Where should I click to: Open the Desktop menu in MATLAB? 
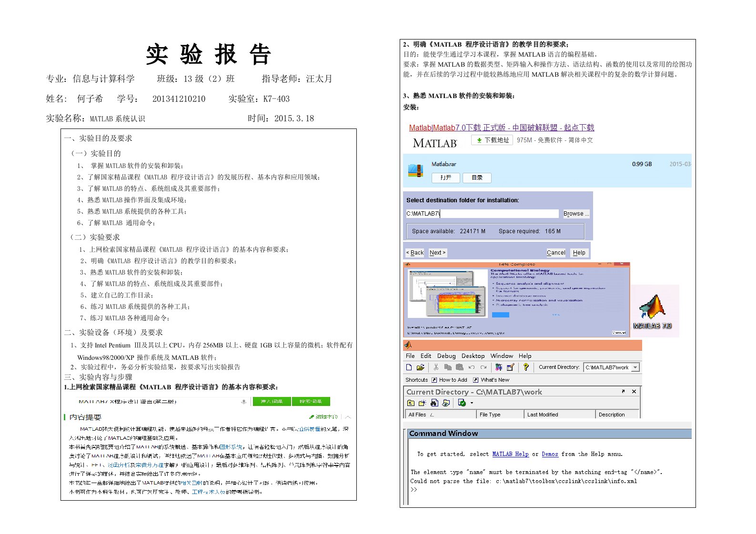click(x=473, y=356)
